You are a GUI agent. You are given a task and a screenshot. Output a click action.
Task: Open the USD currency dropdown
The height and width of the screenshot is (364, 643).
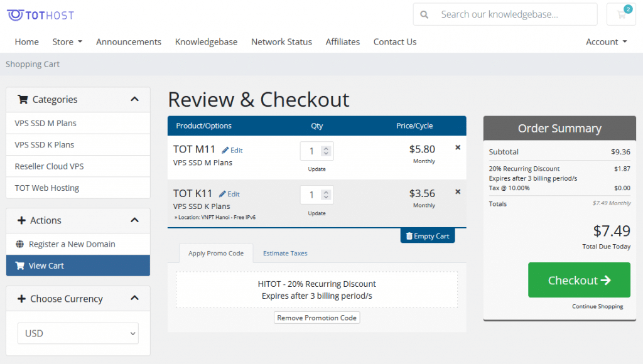[78, 333]
